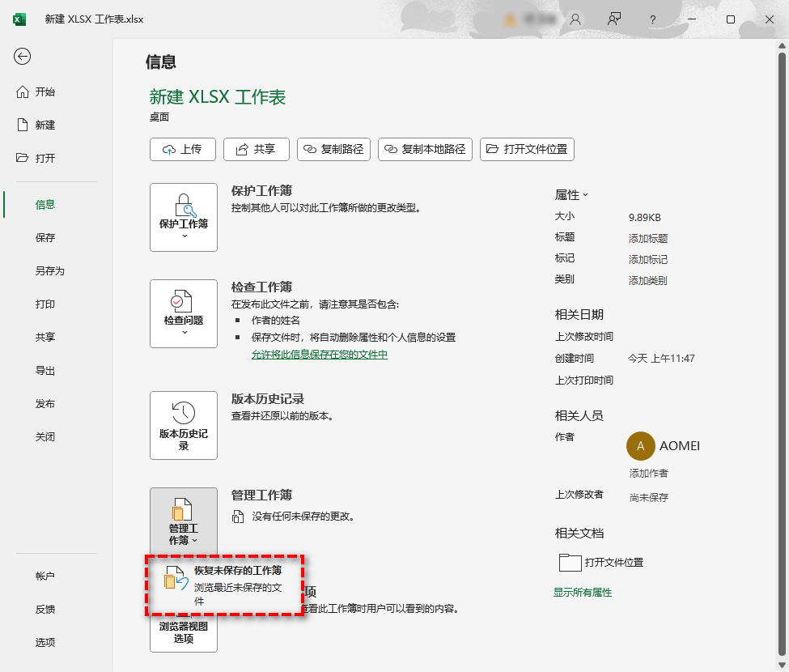Click Show All Properties (显示所有属性) link
The image size is (789, 672).
coord(583,593)
